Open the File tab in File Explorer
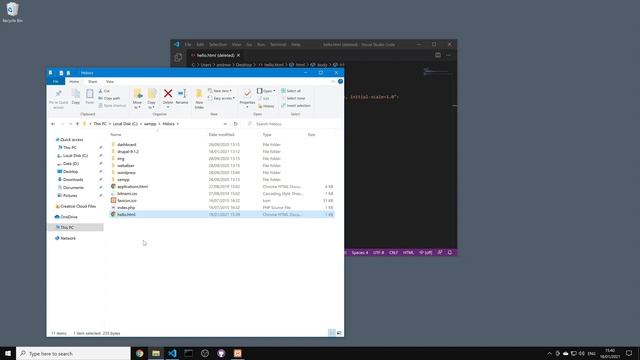640x360 pixels. pyautogui.click(x=56, y=82)
